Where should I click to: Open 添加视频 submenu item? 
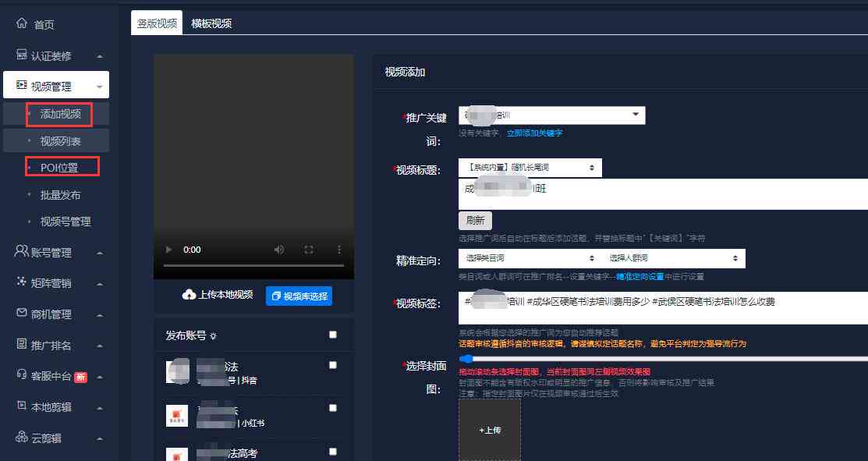tap(60, 114)
